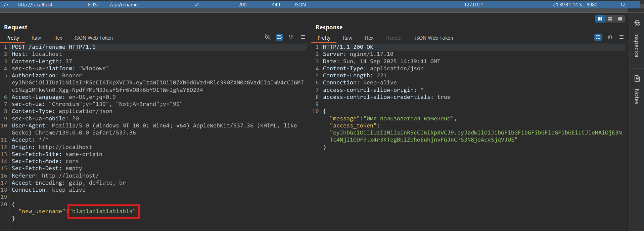Show non-printable chars in Request panel
The width and height of the screenshot is (644, 231).
[x=291, y=37]
